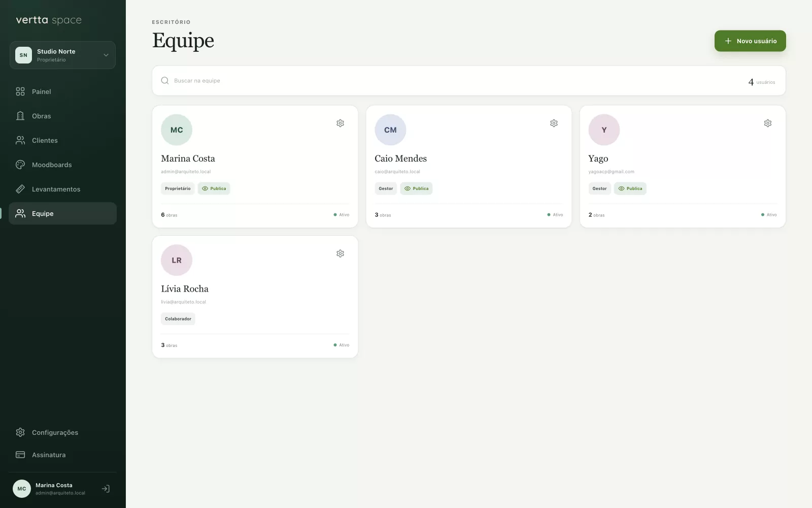Select Equipe in the sidebar
This screenshot has height=508, width=812.
coord(62,213)
